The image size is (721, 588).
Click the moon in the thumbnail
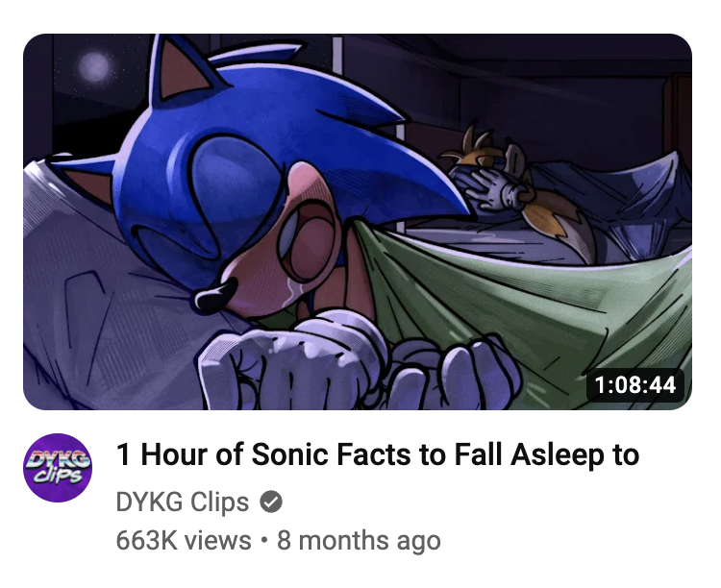tap(94, 67)
